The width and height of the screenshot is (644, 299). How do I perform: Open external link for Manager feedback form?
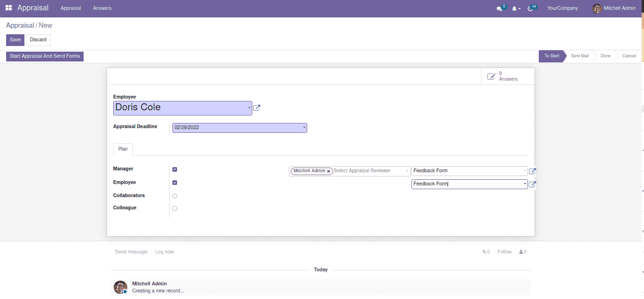tap(532, 171)
